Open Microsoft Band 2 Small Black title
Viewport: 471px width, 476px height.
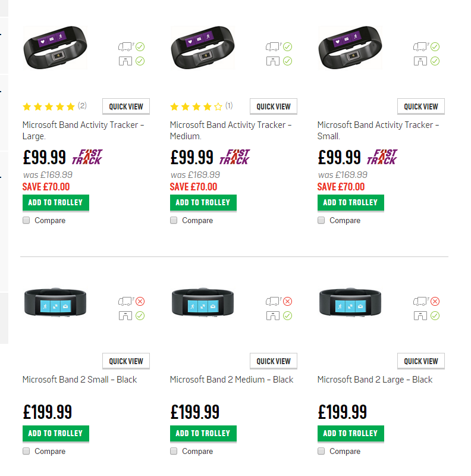click(80, 380)
